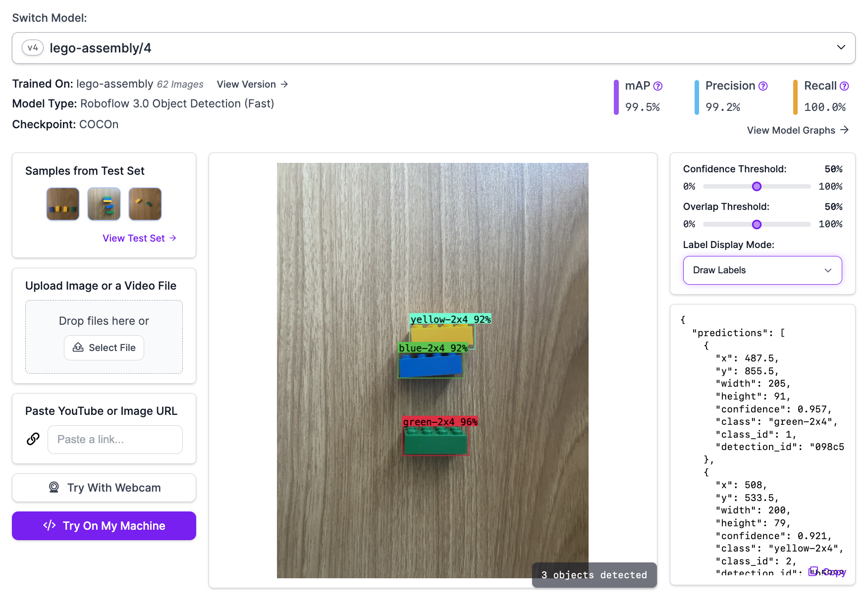Image resolution: width=868 pixels, height=605 pixels.
Task: Open the Label Display Mode dropdown
Action: [x=762, y=270]
